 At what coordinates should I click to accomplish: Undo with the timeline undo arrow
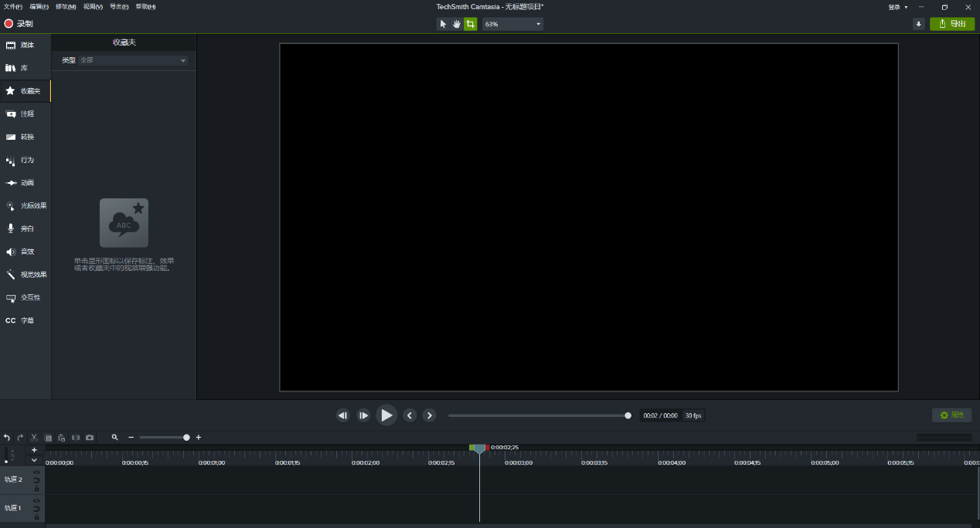pos(7,438)
